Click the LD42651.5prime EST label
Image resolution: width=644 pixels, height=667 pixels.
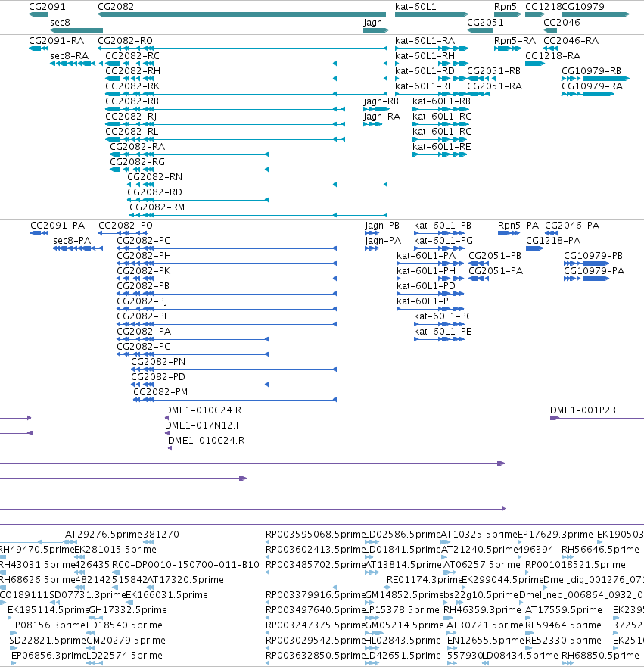pyautogui.click(x=403, y=656)
